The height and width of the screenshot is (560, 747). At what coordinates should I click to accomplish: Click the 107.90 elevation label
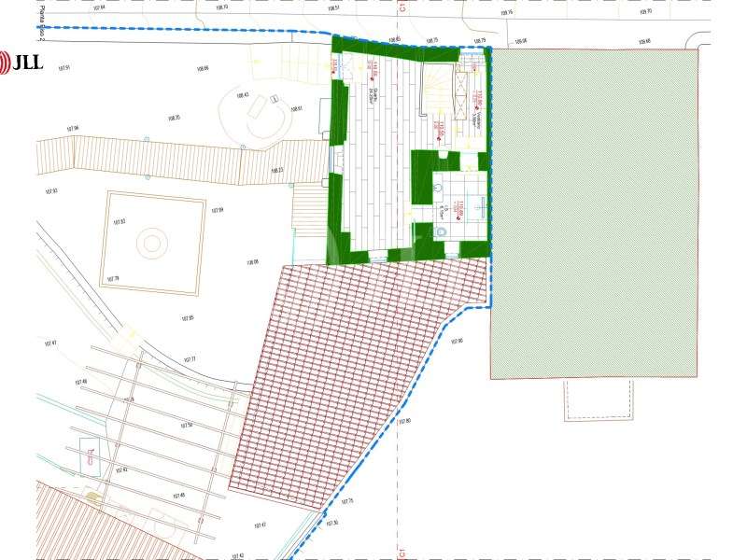click(x=457, y=343)
